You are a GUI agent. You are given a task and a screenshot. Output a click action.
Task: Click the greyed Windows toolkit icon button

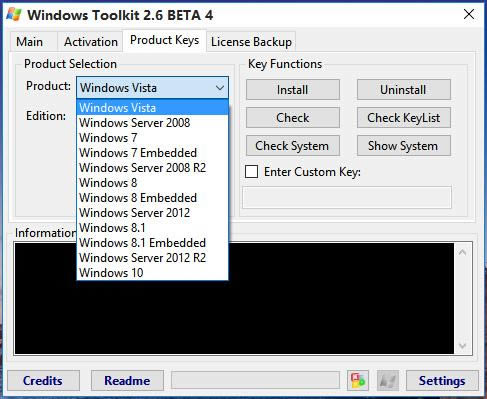[388, 380]
